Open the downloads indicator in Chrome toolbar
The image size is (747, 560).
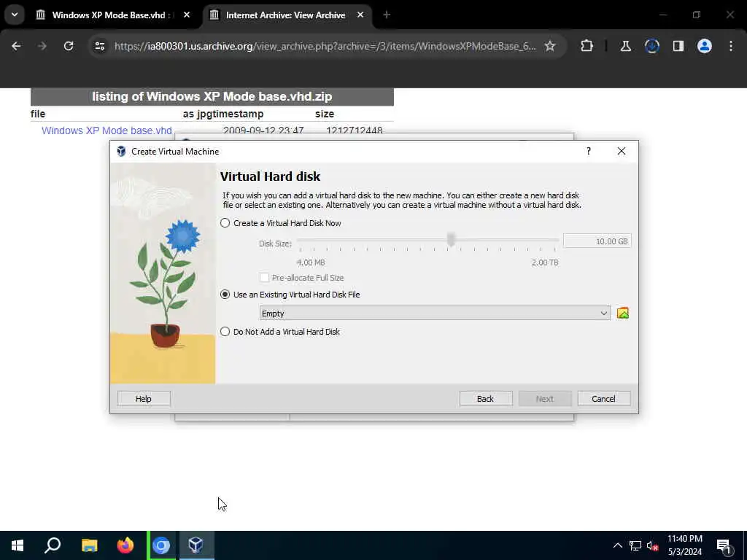(651, 46)
